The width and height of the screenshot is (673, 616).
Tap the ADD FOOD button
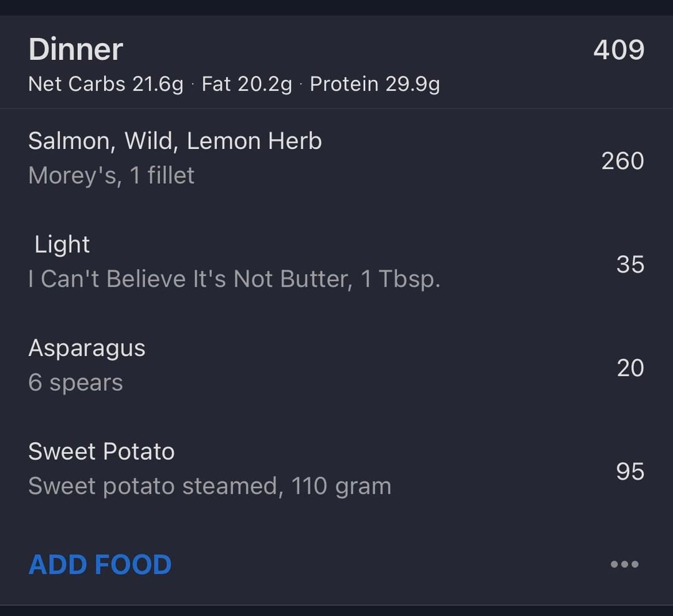pyautogui.click(x=100, y=564)
